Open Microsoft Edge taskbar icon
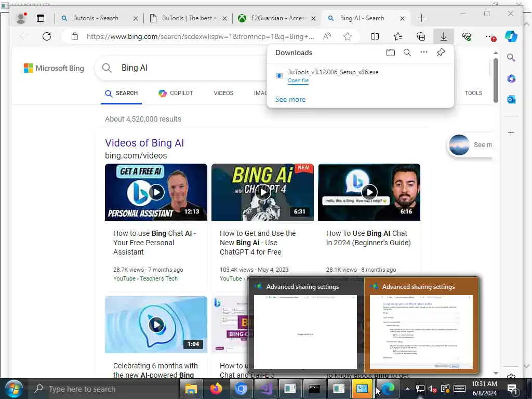Viewport: 532px width, 399px height. tap(388, 389)
